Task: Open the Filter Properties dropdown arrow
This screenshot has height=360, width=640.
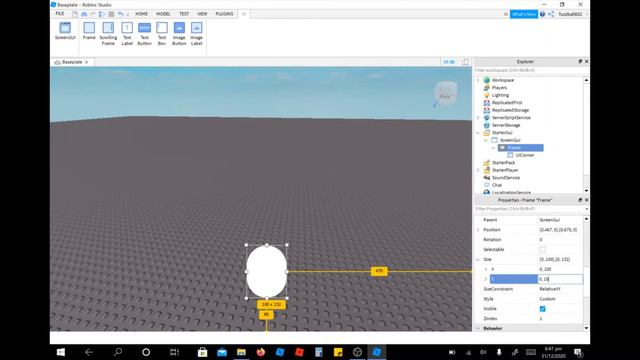Action: [x=587, y=209]
